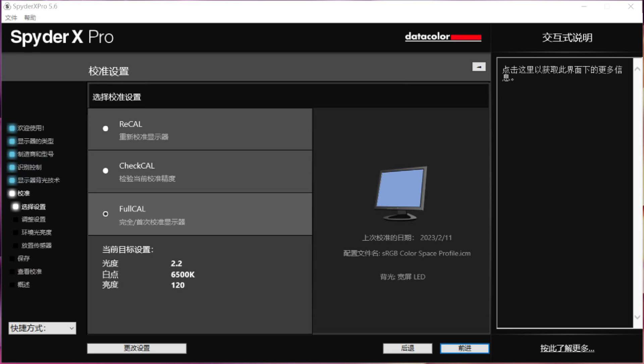Image resolution: width=644 pixels, height=364 pixels.
Task: Select the CheckCAL radio option
Action: [105, 171]
